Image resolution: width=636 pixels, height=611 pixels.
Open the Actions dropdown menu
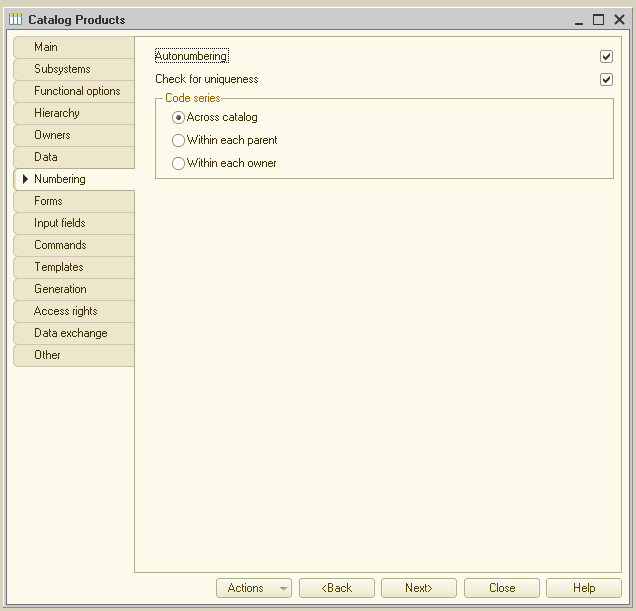click(253, 588)
